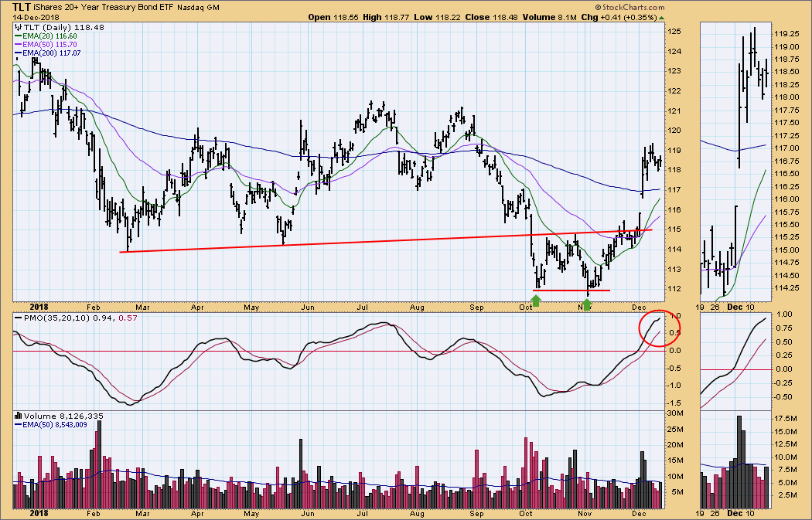Image resolution: width=812 pixels, height=520 pixels.
Task: Click the 119.25 label in the zoomed price panel
Action: click(786, 34)
